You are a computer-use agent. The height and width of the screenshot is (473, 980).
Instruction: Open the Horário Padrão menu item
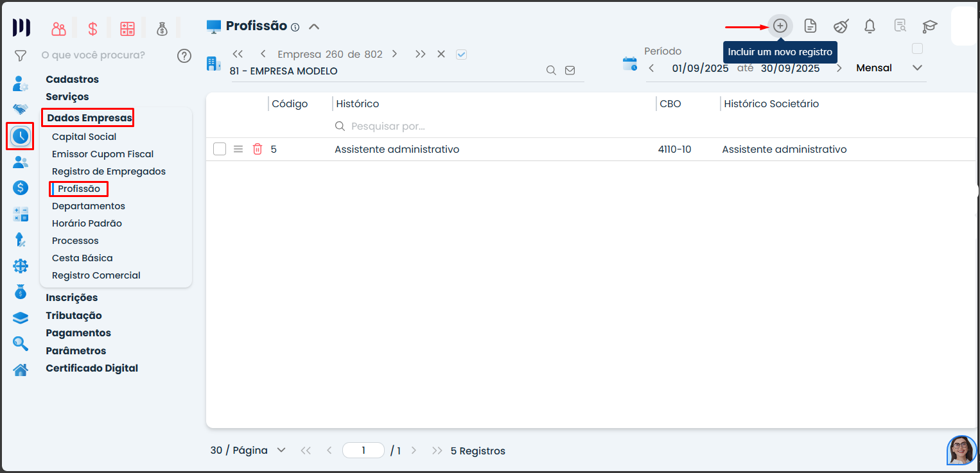coord(87,223)
